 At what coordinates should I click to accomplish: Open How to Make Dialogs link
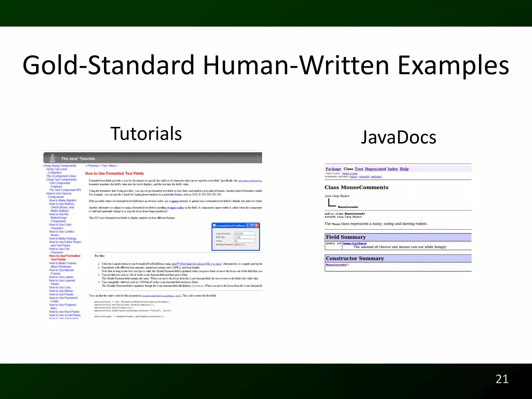[63, 238]
